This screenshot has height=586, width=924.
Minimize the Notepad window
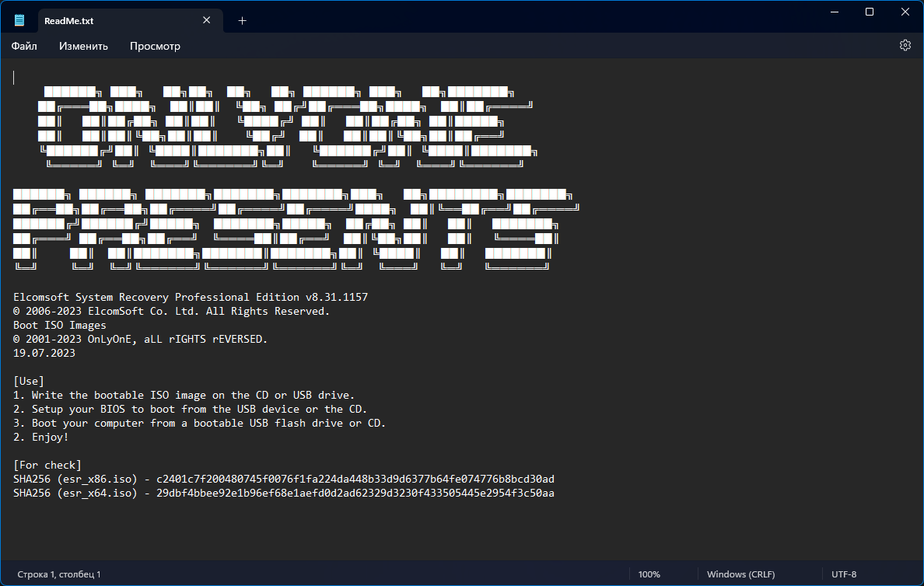click(x=835, y=12)
